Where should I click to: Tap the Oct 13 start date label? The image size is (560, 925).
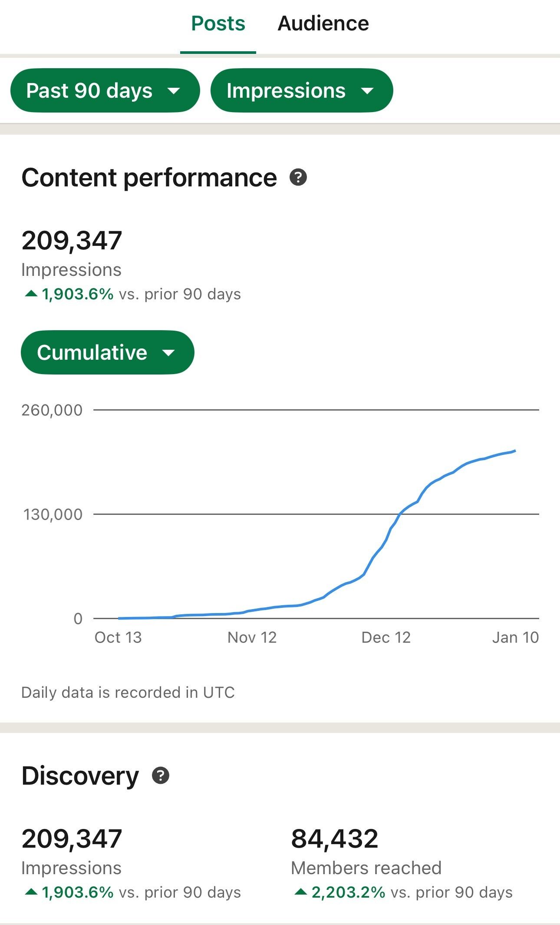(x=118, y=637)
